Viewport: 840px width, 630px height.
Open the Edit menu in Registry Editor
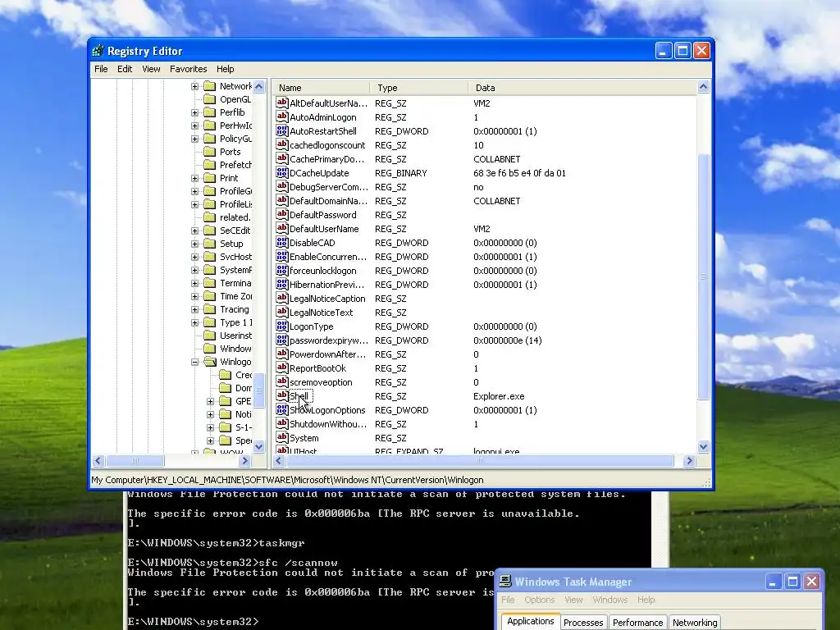click(x=125, y=69)
